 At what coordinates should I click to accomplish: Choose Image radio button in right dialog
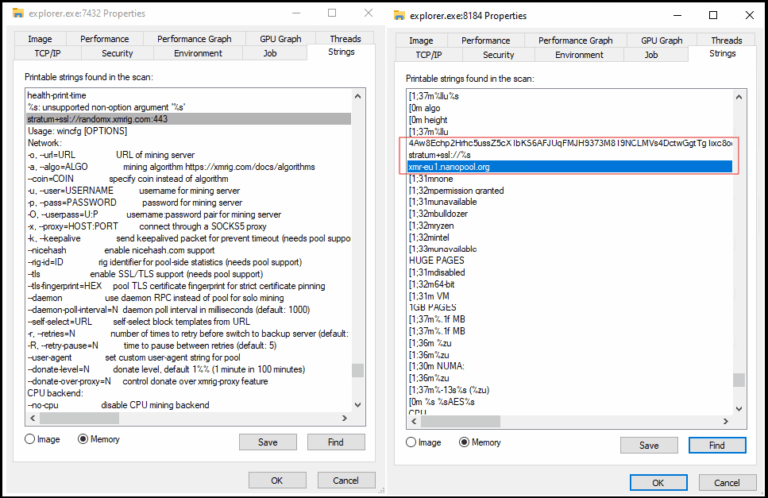pos(412,443)
